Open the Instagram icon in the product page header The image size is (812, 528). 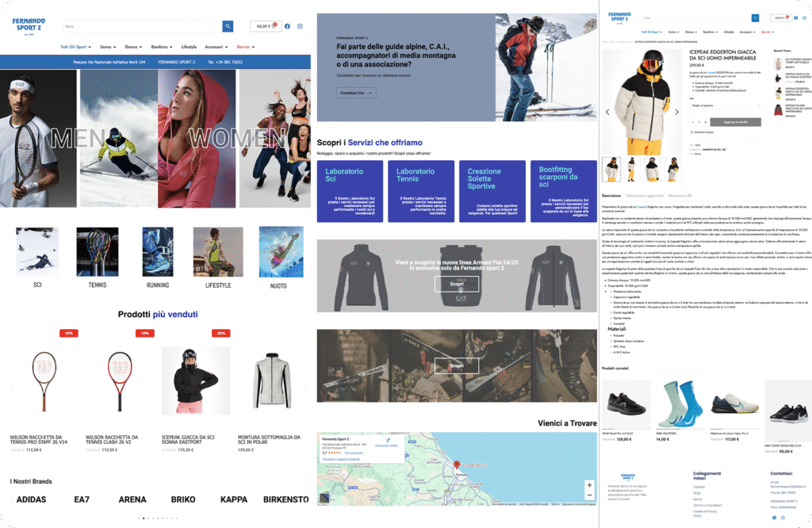(805, 18)
